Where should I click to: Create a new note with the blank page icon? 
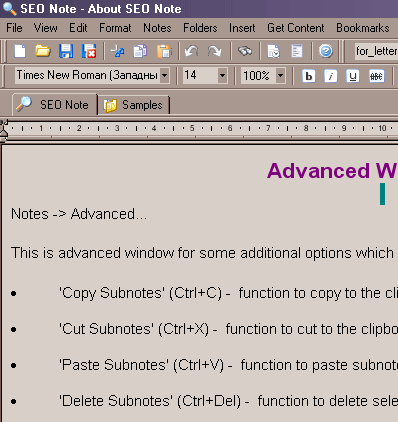pyautogui.click(x=20, y=51)
